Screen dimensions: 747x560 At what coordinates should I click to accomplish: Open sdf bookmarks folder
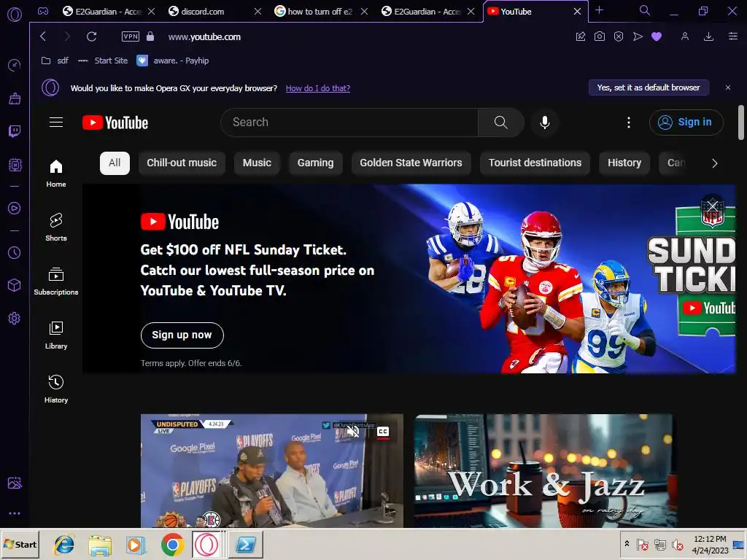coord(55,61)
